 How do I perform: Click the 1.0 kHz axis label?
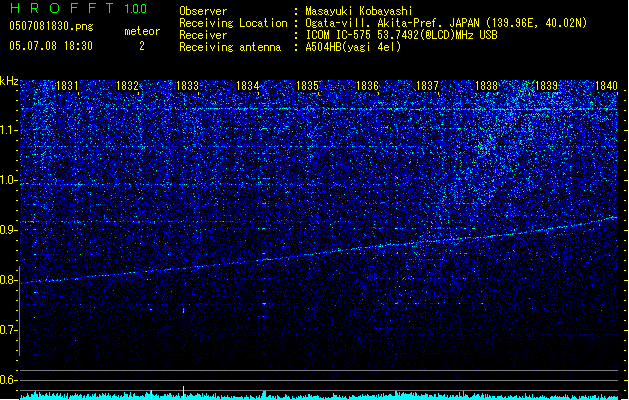(9, 180)
